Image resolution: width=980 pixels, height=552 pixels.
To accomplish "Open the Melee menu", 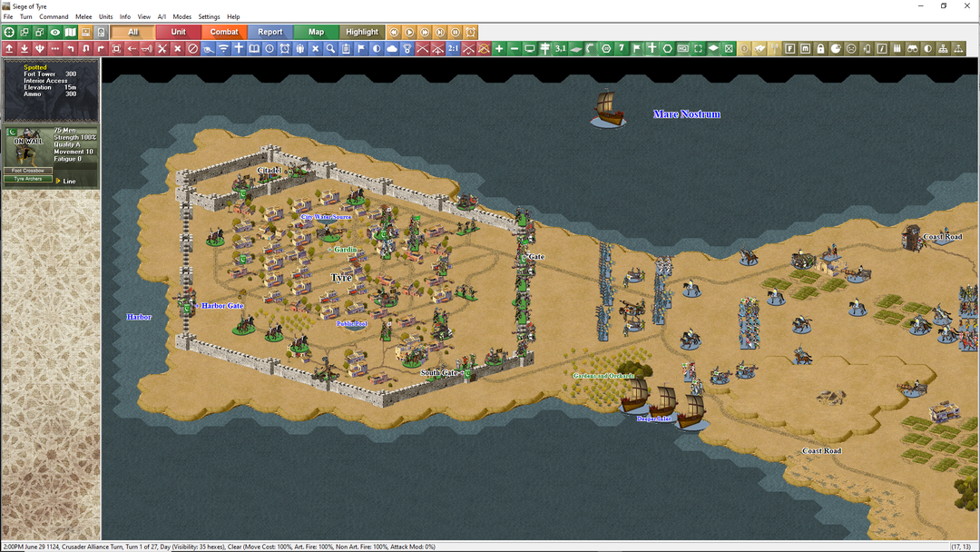I will click(x=83, y=17).
